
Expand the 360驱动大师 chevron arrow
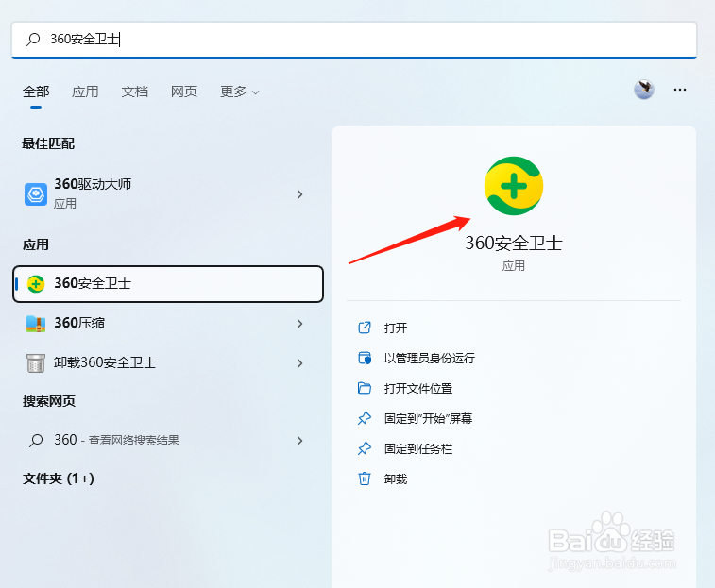(x=299, y=194)
